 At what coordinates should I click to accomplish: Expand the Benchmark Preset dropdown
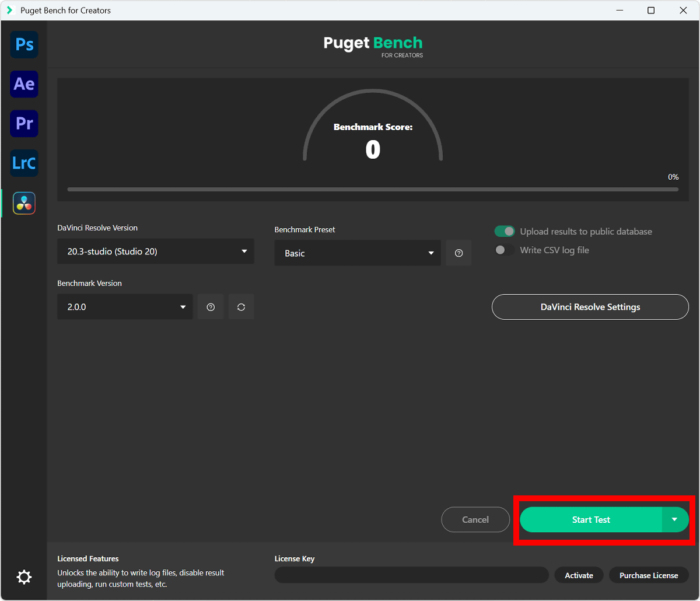[357, 253]
